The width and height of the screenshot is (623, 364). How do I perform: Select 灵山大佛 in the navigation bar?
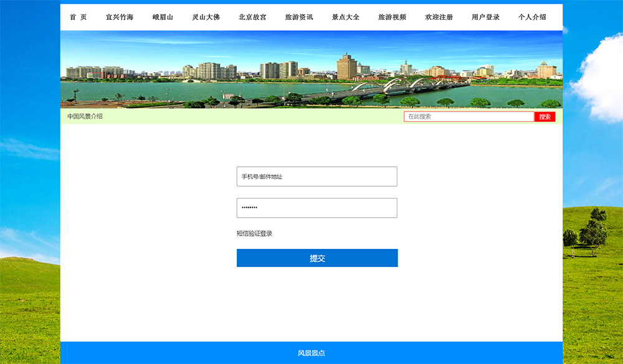pos(206,17)
